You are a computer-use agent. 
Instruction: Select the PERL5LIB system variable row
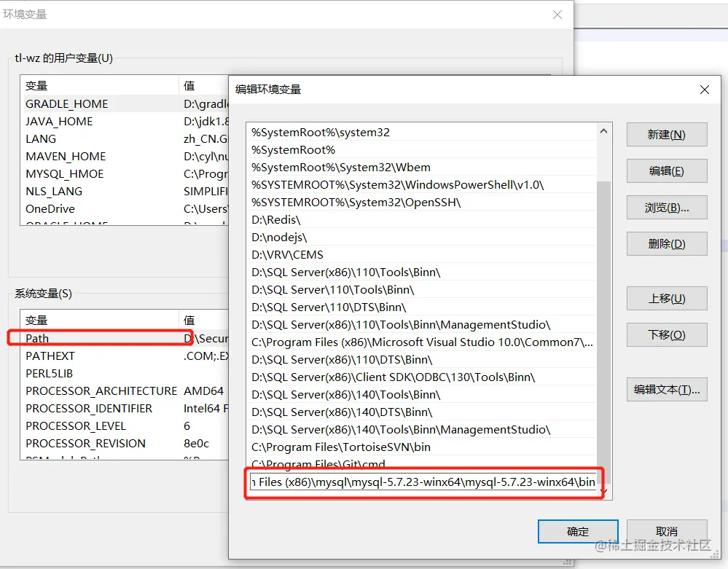pos(125,374)
